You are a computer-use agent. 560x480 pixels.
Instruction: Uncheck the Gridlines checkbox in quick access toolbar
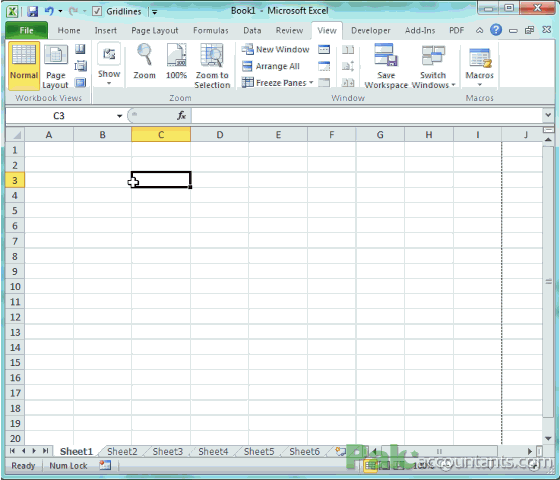(x=97, y=11)
